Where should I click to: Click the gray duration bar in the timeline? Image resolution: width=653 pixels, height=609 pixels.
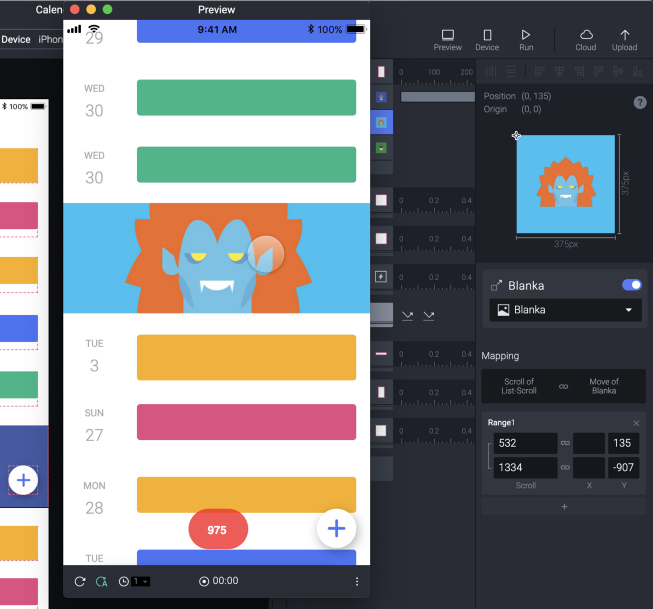click(x=437, y=97)
